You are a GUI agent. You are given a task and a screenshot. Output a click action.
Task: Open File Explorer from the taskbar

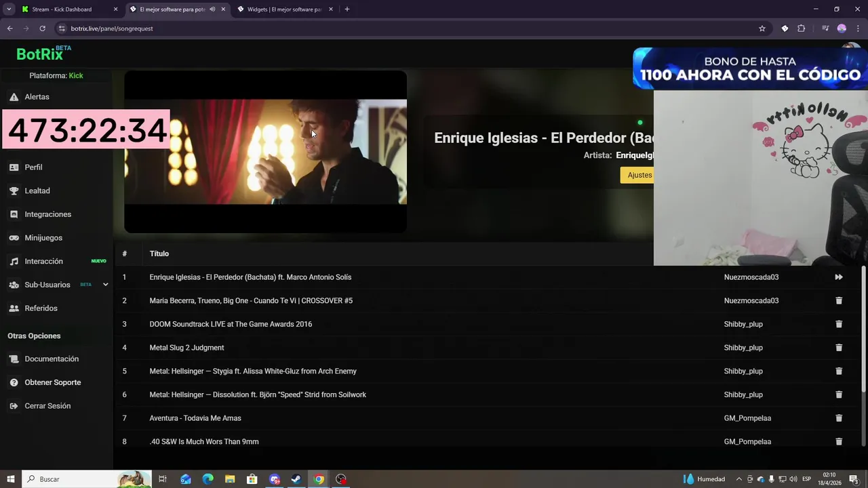[230, 479]
